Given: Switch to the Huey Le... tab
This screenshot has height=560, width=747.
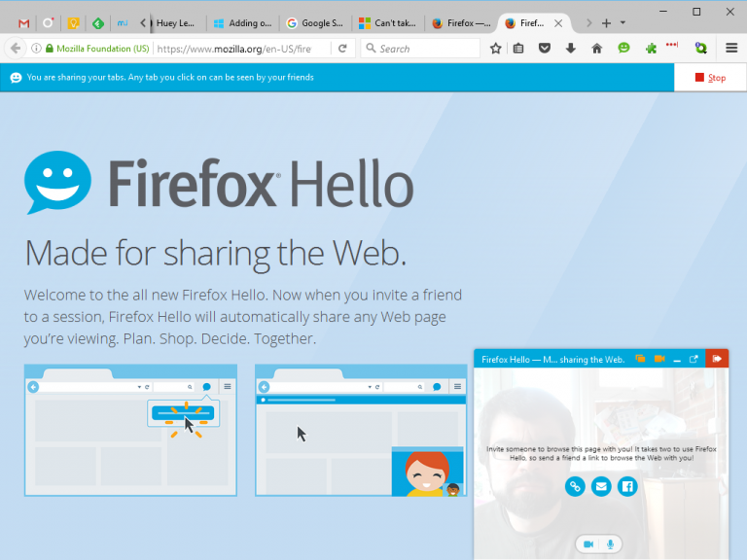Looking at the screenshot, I should pos(179,22).
